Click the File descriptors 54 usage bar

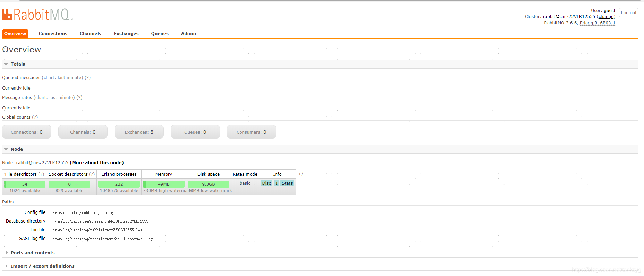point(25,184)
